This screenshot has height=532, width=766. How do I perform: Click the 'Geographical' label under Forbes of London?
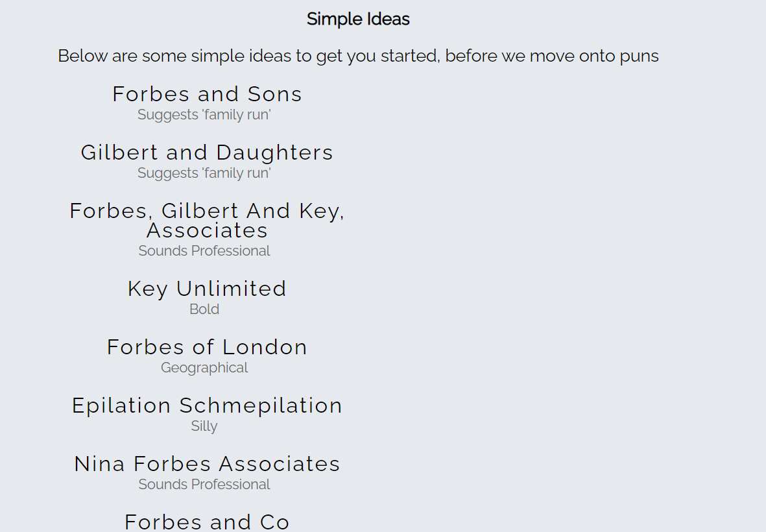point(204,368)
